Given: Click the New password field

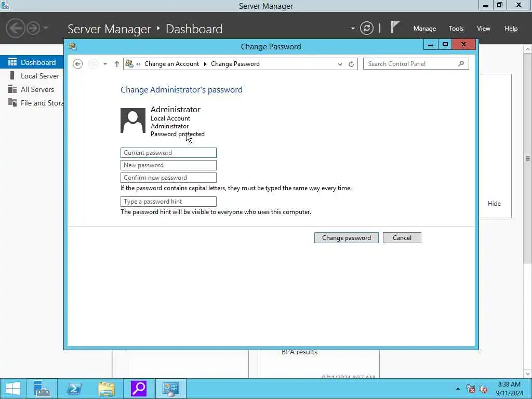Looking at the screenshot, I should click(x=168, y=165).
